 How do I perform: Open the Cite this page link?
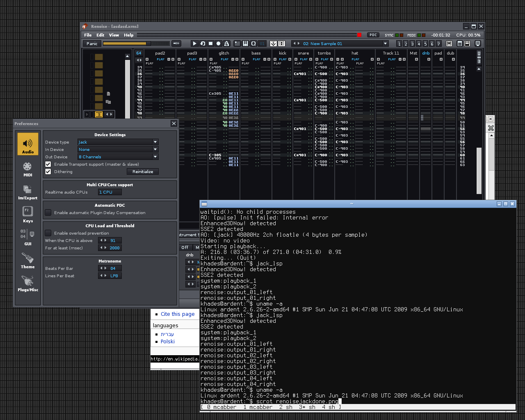point(178,314)
